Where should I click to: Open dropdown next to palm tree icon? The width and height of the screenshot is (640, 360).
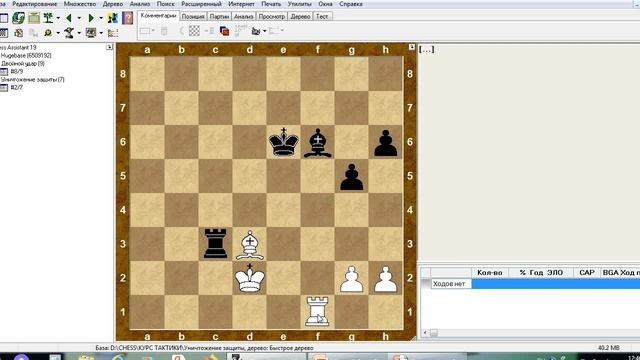pos(58,18)
